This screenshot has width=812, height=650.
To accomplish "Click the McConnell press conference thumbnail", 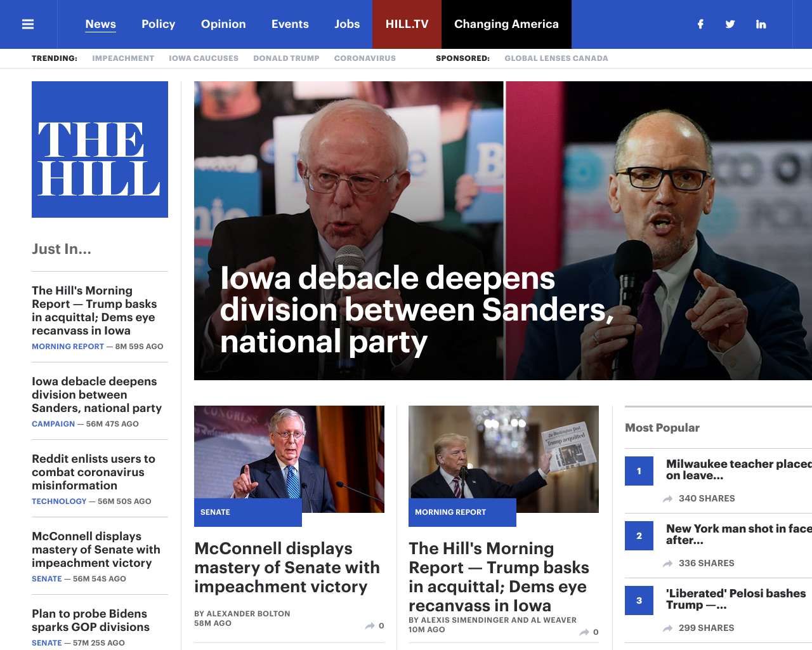I will tap(289, 459).
